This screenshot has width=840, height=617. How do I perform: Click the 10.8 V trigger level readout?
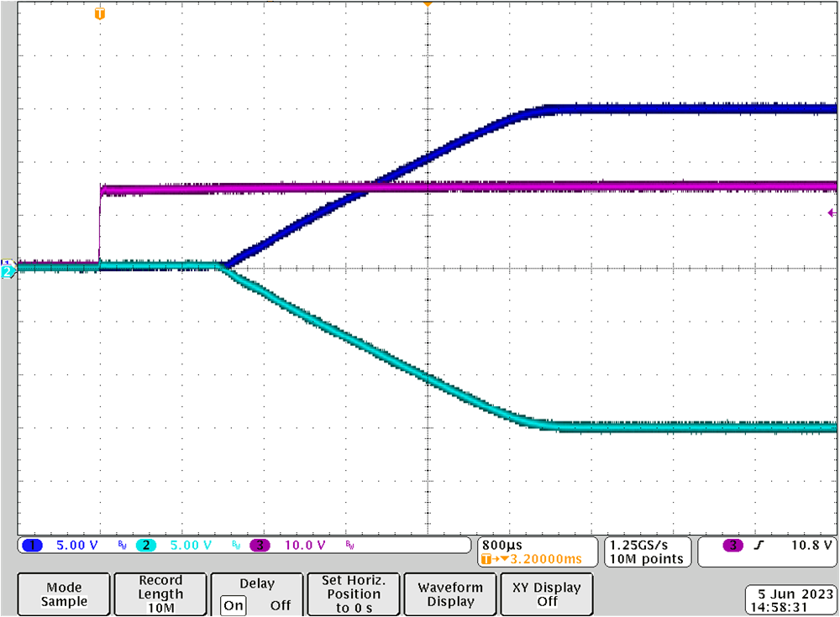(x=811, y=546)
